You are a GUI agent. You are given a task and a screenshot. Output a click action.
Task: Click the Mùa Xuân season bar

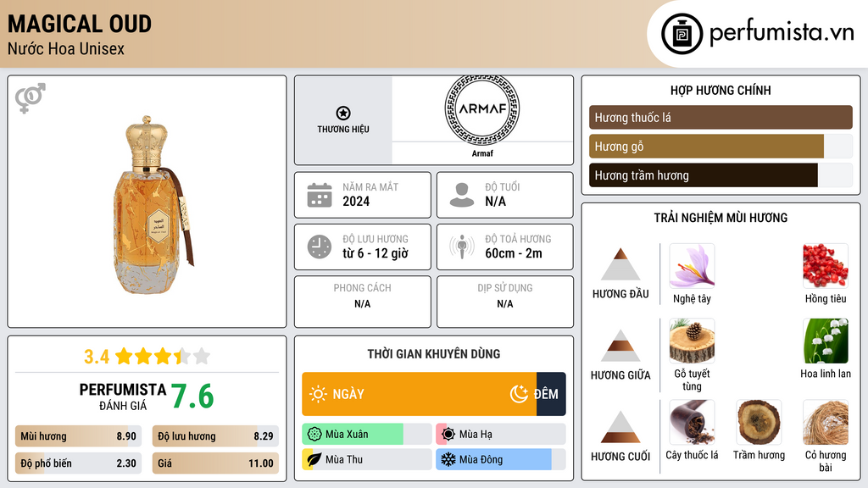(366, 435)
